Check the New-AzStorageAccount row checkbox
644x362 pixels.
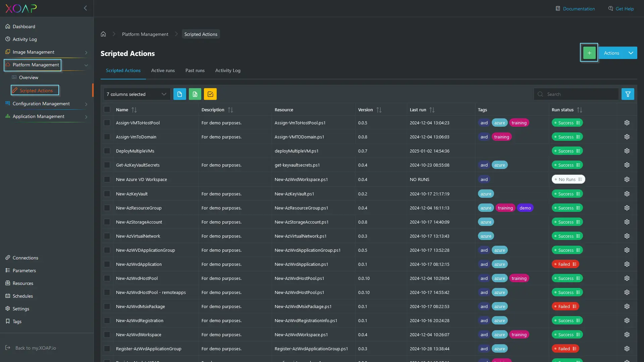[107, 222]
